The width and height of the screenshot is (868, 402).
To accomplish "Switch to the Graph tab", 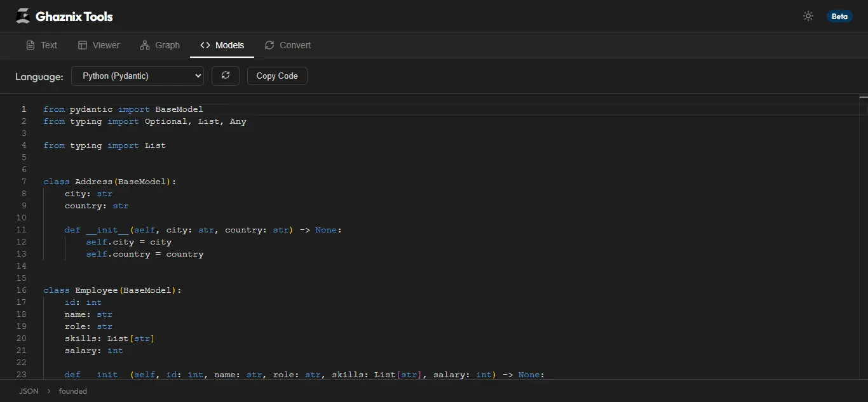I will [x=159, y=45].
